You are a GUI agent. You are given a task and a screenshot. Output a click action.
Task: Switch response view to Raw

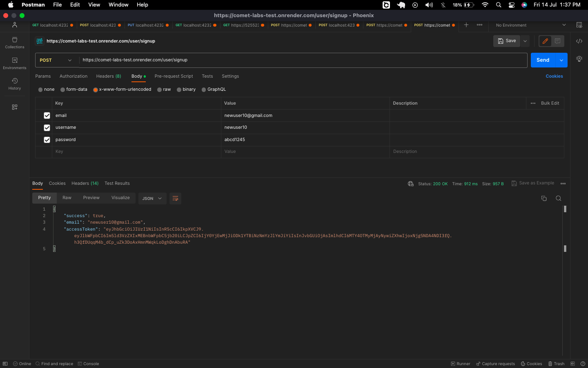coord(67,198)
